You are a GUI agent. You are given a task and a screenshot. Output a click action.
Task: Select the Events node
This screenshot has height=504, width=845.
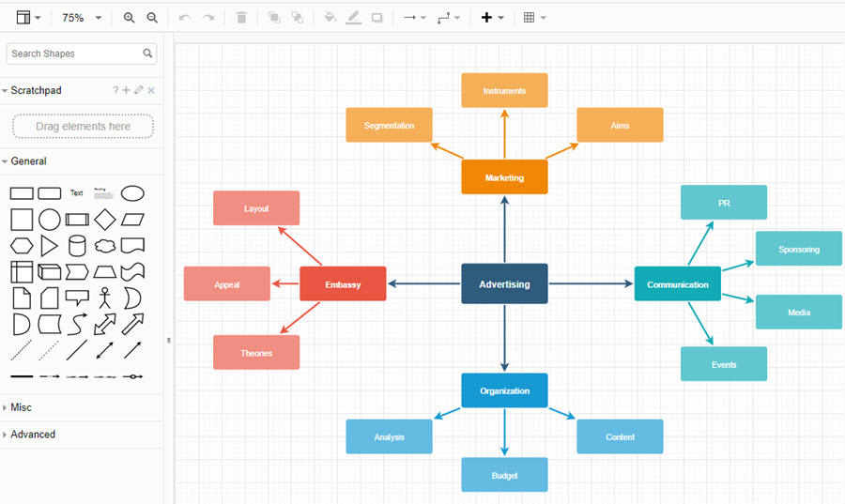click(x=724, y=364)
